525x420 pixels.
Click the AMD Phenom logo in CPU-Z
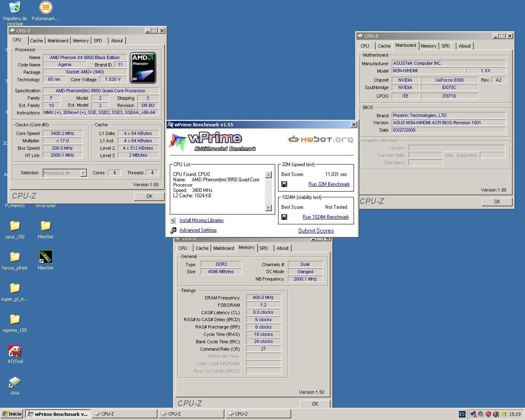tap(143, 68)
